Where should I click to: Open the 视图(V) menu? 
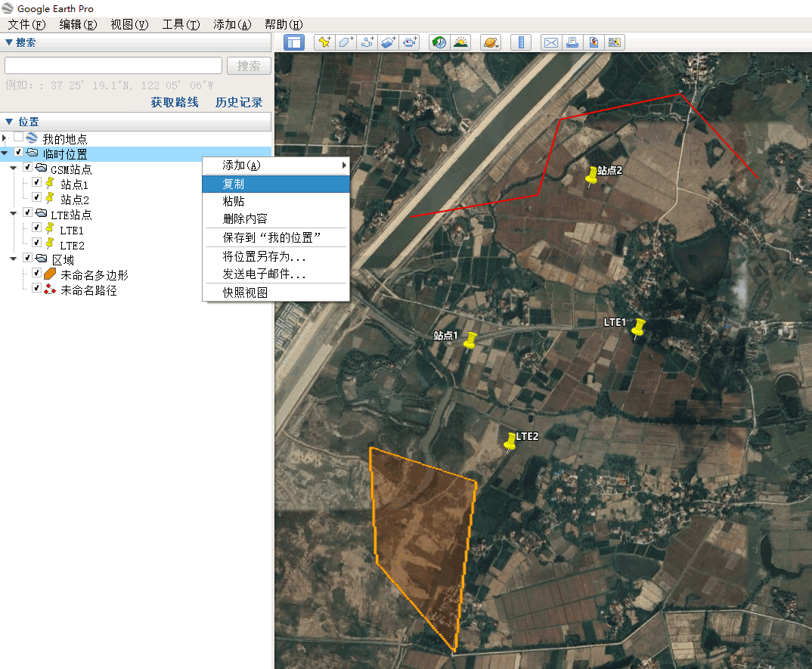click(129, 24)
